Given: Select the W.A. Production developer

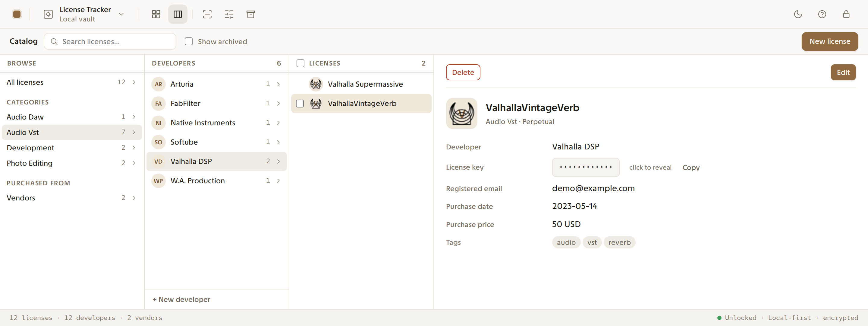Looking at the screenshot, I should pyautogui.click(x=216, y=181).
